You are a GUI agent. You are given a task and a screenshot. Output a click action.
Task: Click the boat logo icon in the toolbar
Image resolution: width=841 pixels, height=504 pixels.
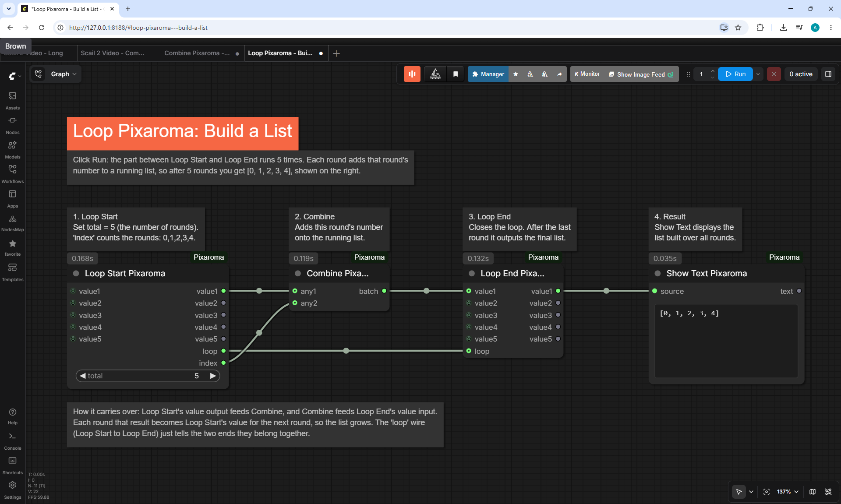pyautogui.click(x=435, y=74)
